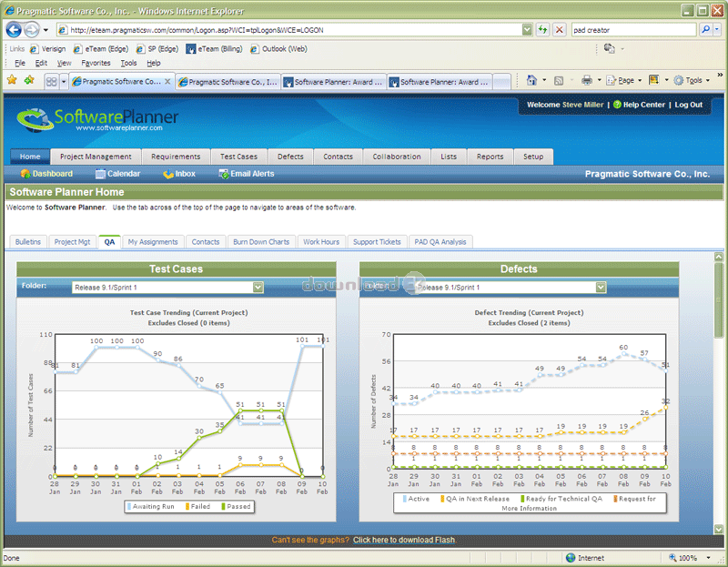Click the Help Center link
728x567 pixels.
[640, 105]
